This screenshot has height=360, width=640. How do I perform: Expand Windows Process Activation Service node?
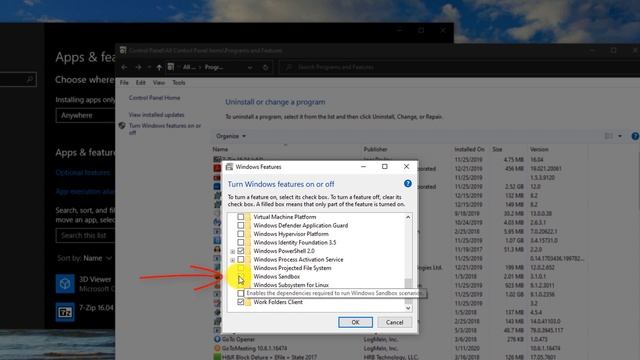(x=233, y=260)
